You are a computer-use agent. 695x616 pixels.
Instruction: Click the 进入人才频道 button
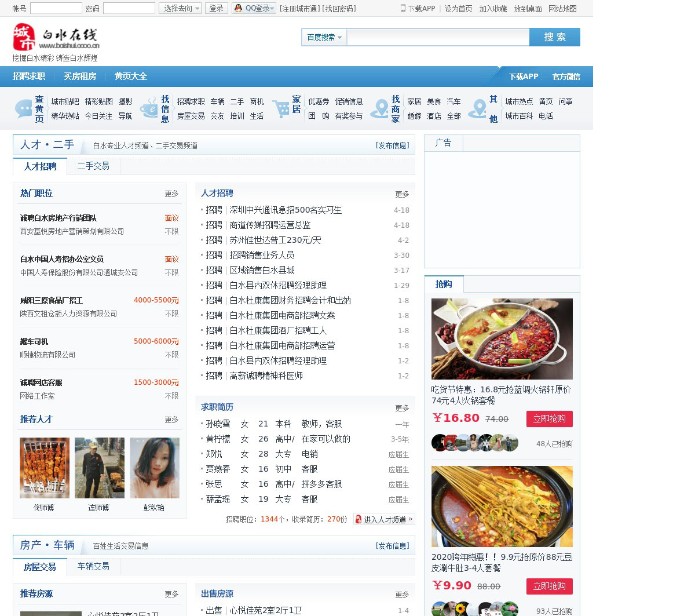(x=385, y=519)
